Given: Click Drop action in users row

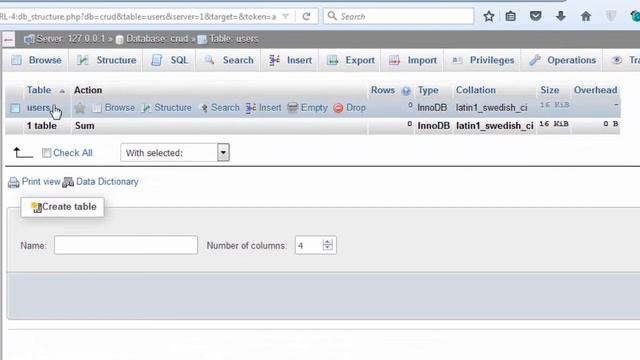Looking at the screenshot, I should pos(349,108).
